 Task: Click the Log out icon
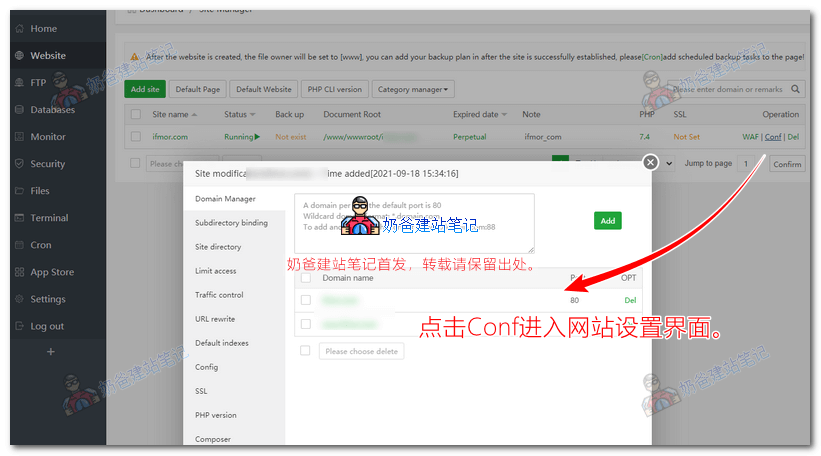pyautogui.click(x=20, y=326)
